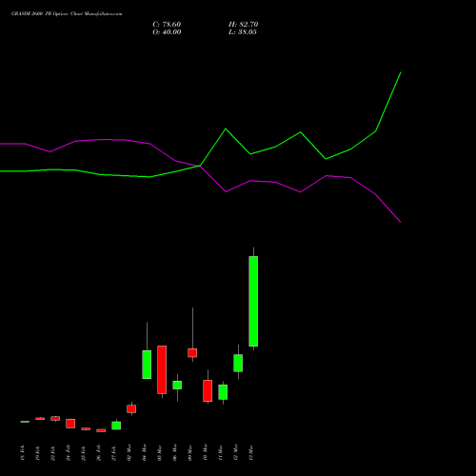Click the green candle above 04 Mar
476x476 pixels.
pos(147,365)
